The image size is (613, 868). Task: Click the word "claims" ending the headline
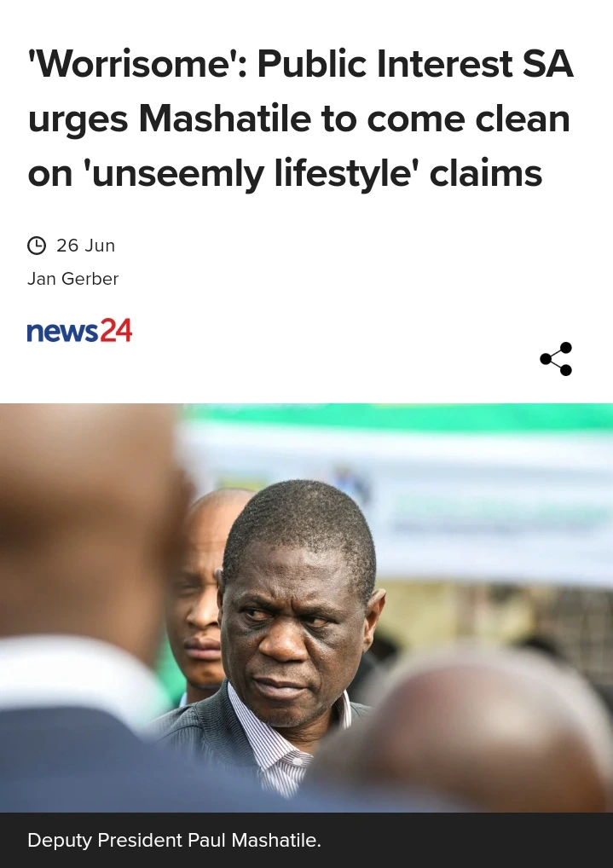pos(486,173)
